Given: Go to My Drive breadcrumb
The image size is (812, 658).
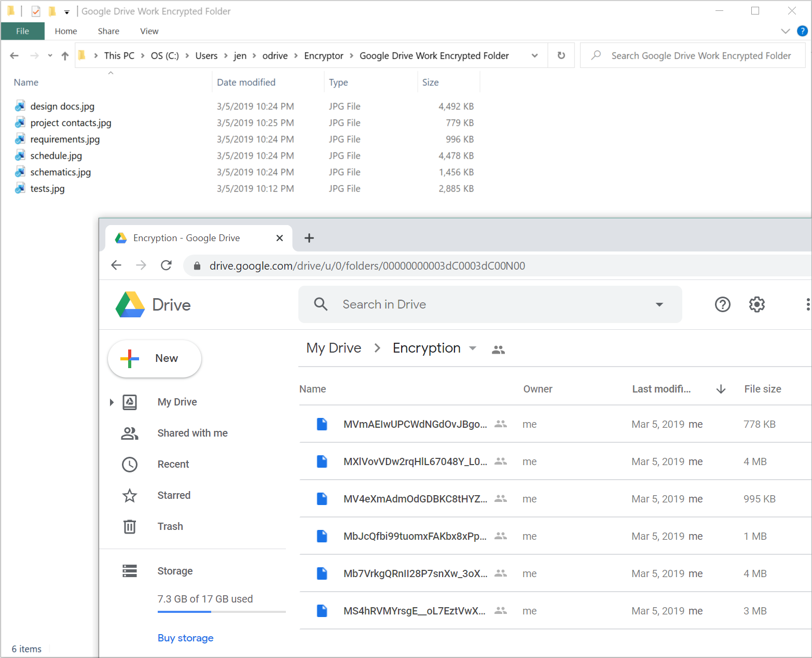Looking at the screenshot, I should click(334, 348).
